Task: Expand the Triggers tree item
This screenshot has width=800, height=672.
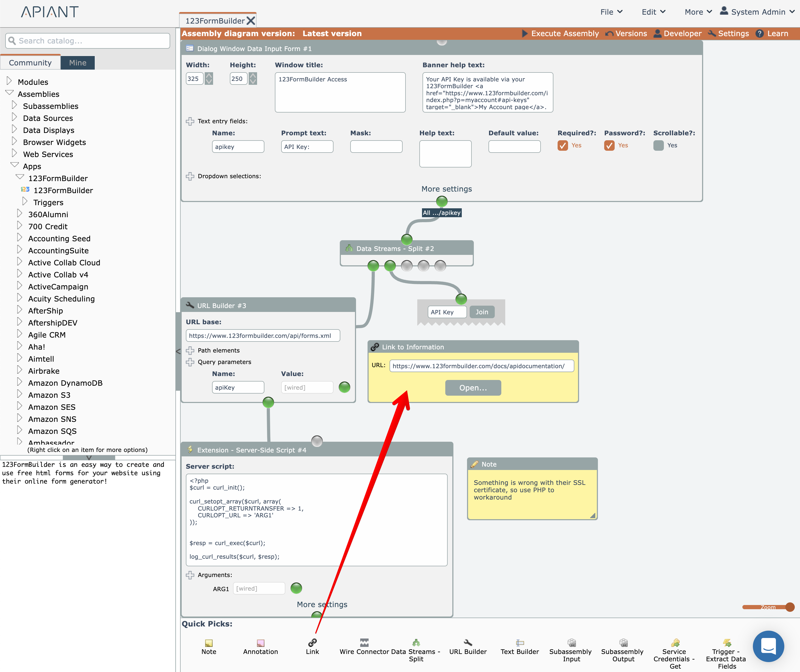Action: tap(25, 201)
